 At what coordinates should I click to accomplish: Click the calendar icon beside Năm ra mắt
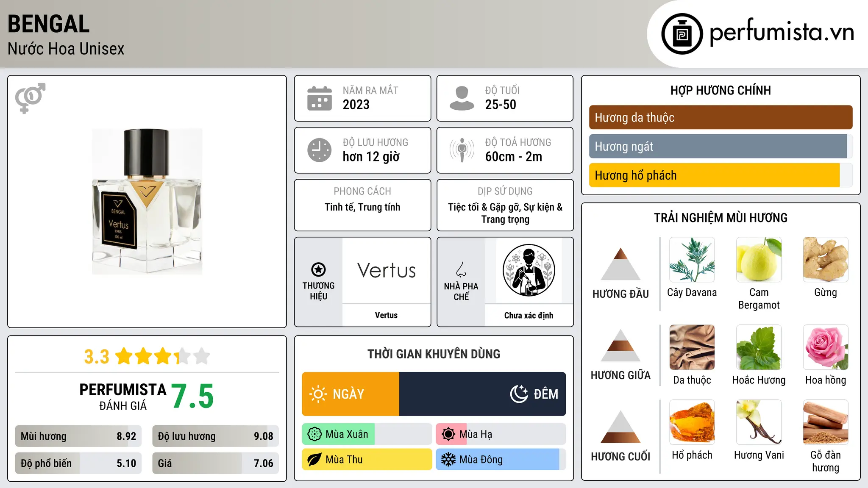pos(320,98)
